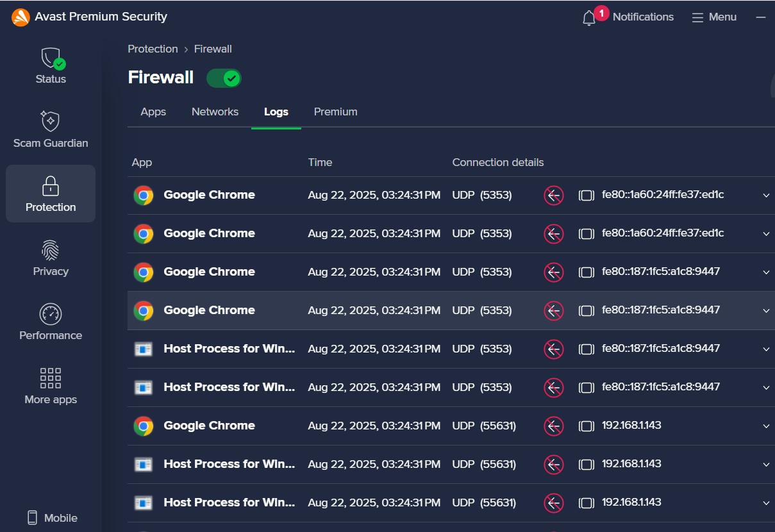Open the Notifications bell

[589, 18]
